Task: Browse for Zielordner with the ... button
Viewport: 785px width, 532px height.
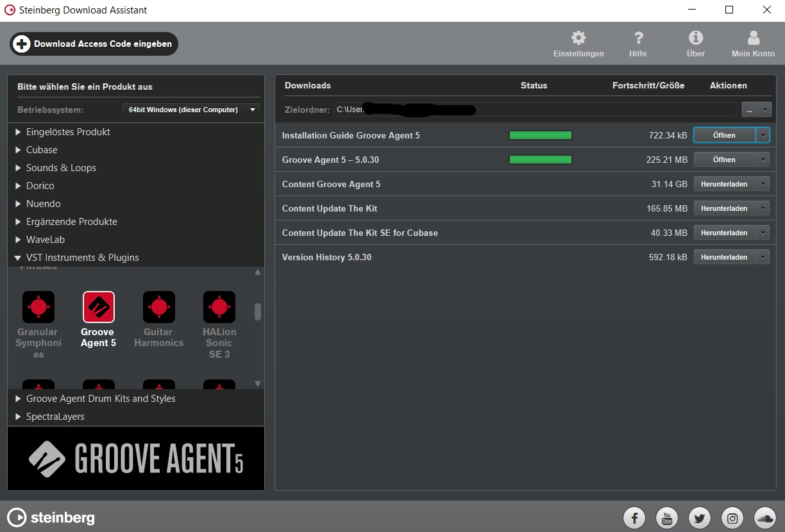Action: click(x=749, y=110)
